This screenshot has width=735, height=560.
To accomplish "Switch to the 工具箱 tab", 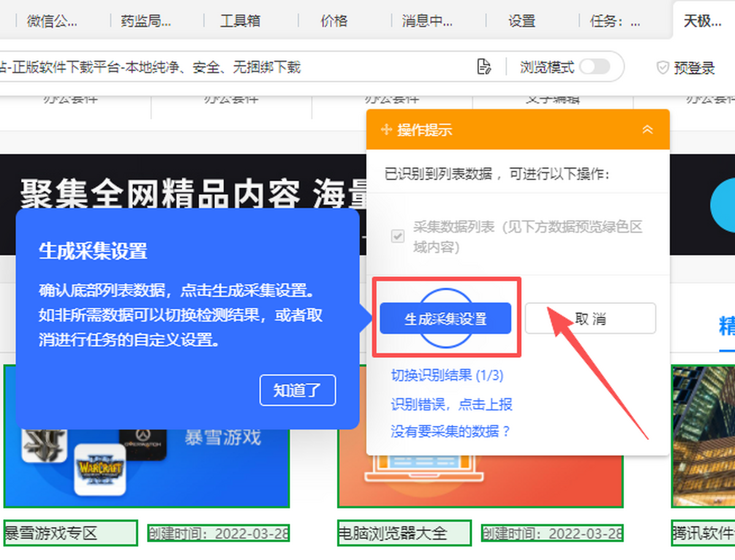I will (x=240, y=21).
